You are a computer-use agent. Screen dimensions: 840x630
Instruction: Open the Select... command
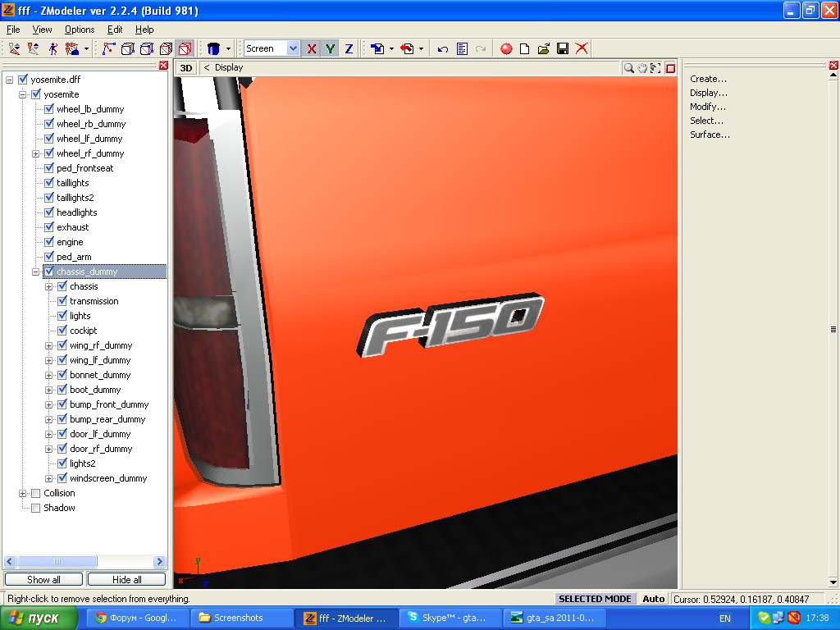706,121
